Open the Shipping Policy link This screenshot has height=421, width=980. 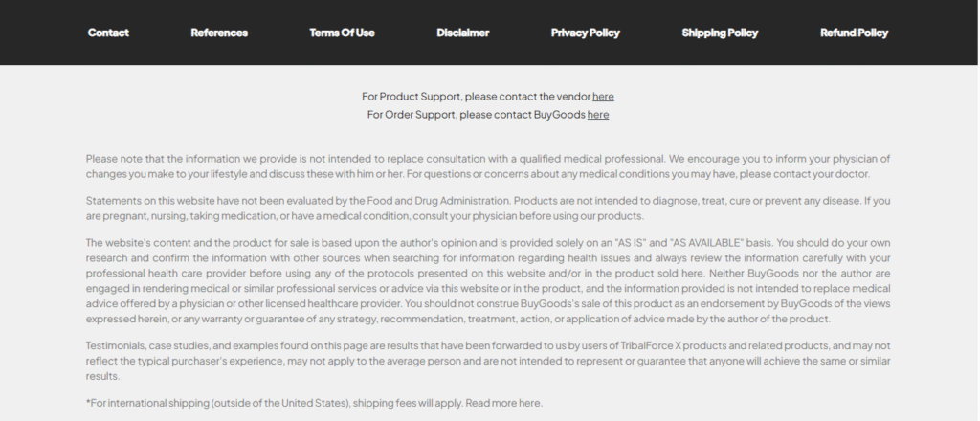(x=720, y=33)
